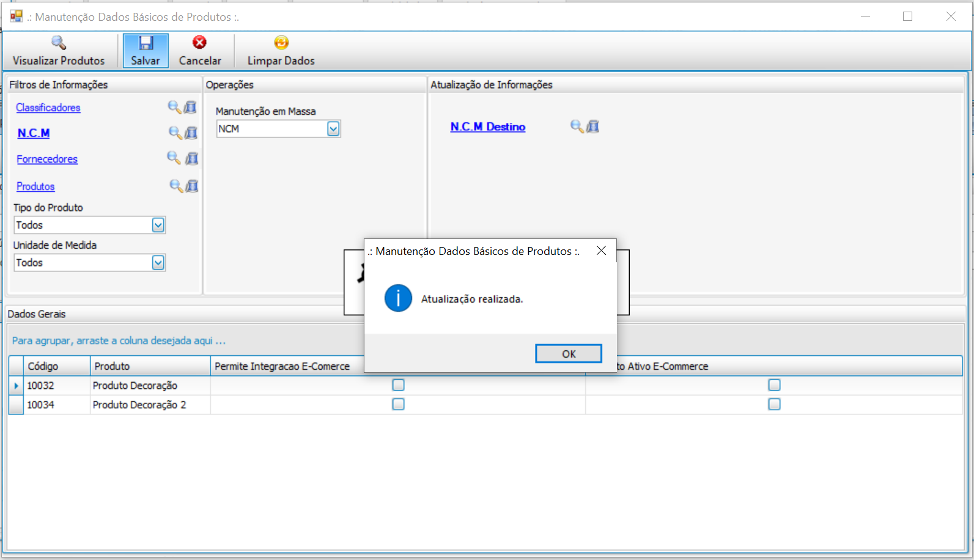Sort by the Código column header
This screenshot has height=560, width=974.
57,366
